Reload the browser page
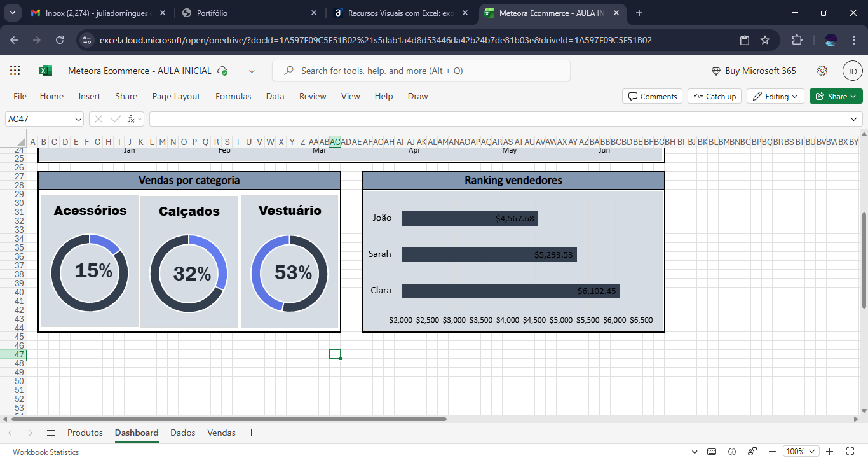This screenshot has height=458, width=868. coord(60,40)
